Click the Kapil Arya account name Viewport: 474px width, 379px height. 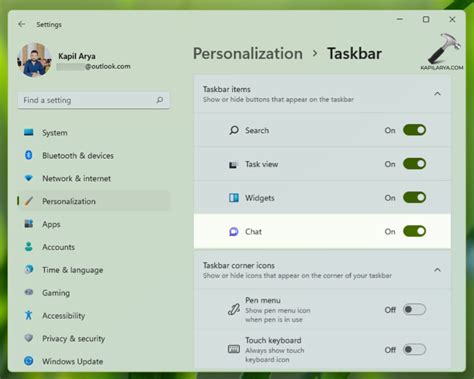pos(77,56)
